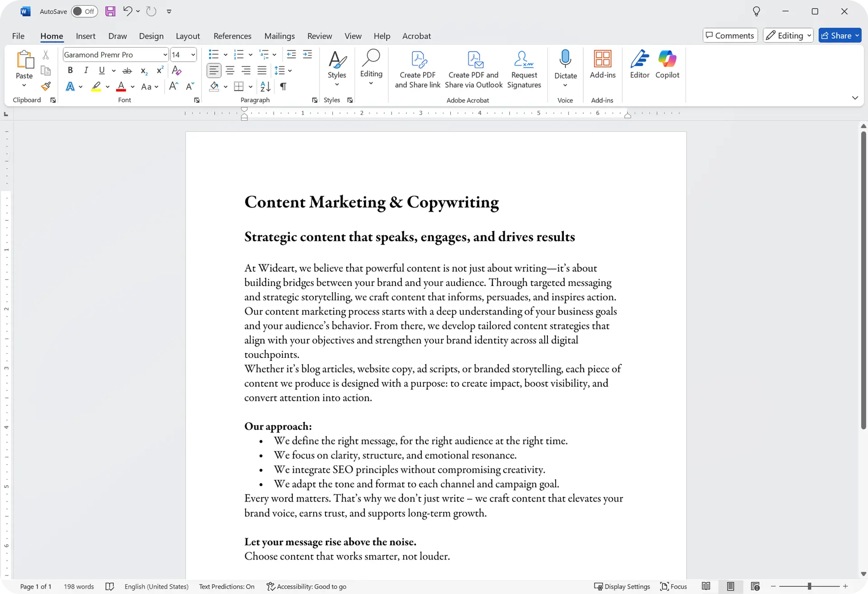The image size is (868, 594).
Task: Click the lightbulb Tell Me icon
Action: tap(756, 11)
